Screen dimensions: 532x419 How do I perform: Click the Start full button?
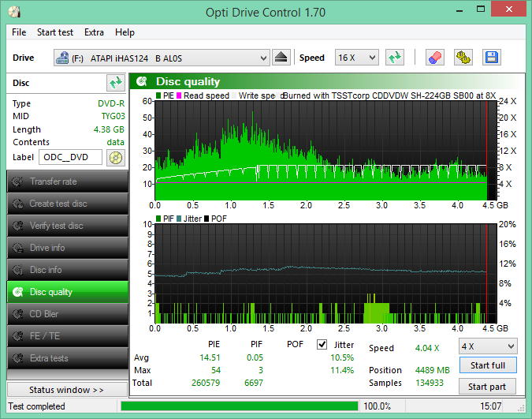488,365
